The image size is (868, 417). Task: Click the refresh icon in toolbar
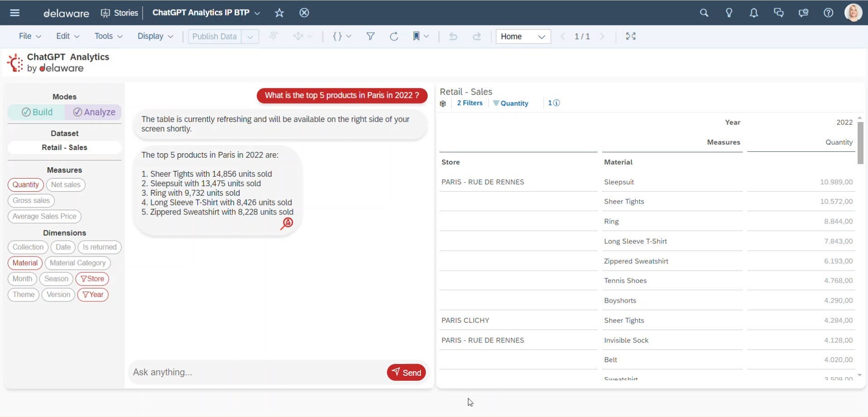point(394,36)
